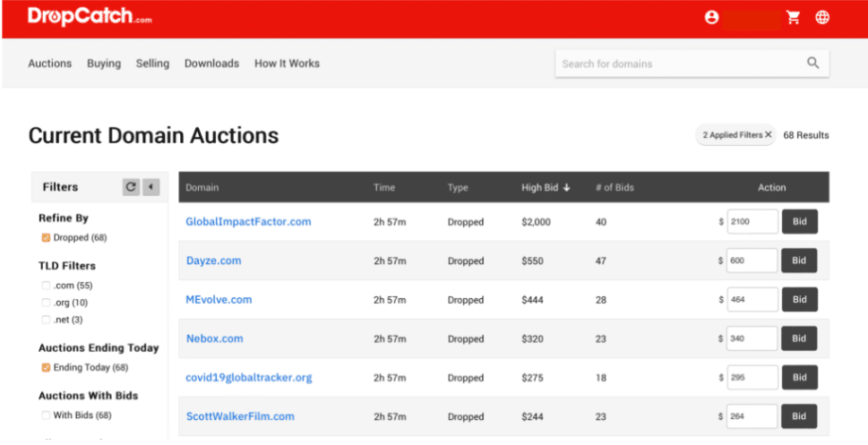Collapse the Filters panel arrow
Screen dimensions: 868x445
[151, 187]
